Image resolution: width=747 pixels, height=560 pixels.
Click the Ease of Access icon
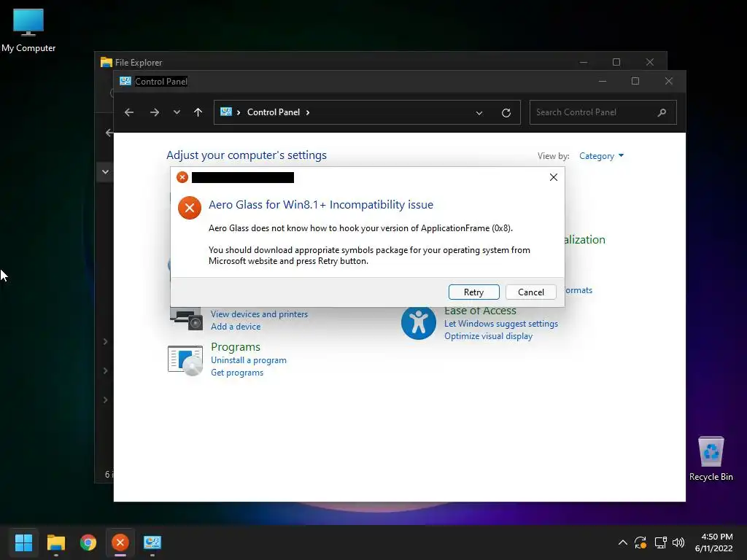[418, 322]
